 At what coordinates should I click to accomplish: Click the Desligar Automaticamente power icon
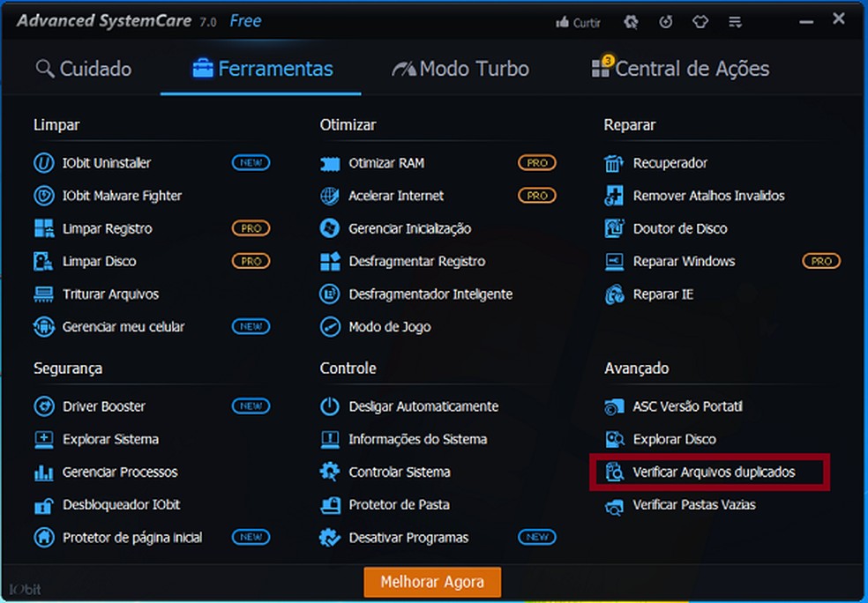tap(330, 406)
